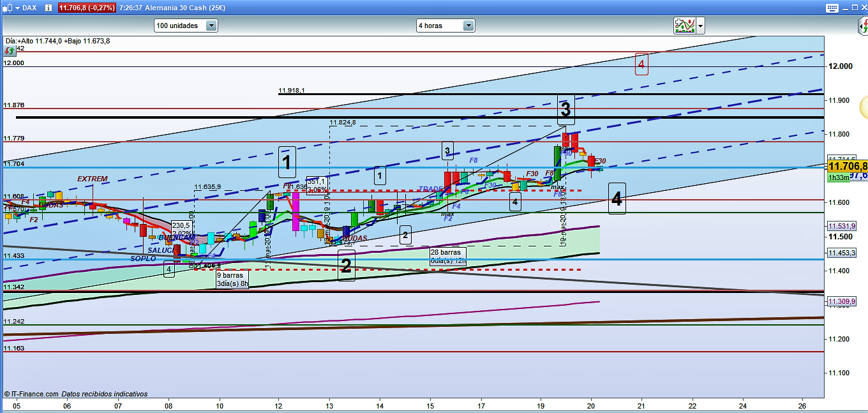The height and width of the screenshot is (413, 868).
Task: Click the 11.531,9 purple price axis label
Action: click(x=842, y=226)
